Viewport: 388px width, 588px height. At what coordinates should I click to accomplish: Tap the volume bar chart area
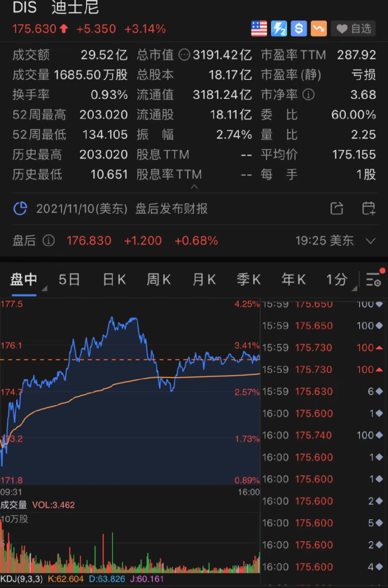(x=130, y=544)
